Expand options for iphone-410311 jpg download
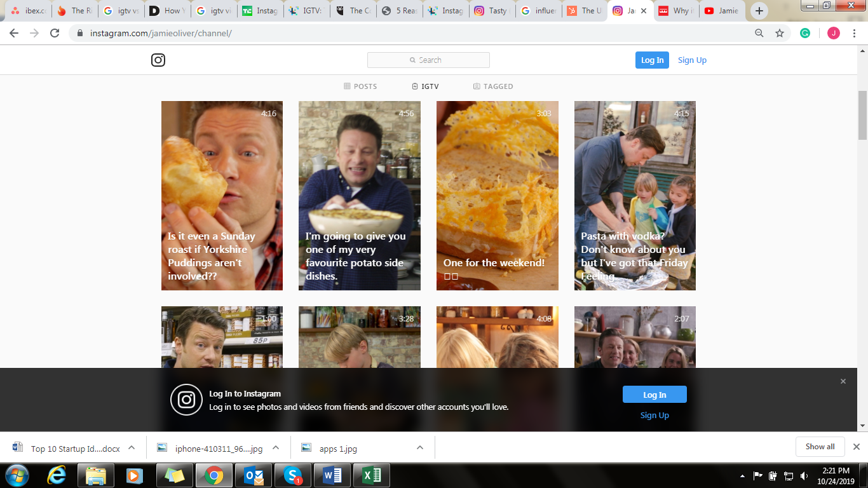This screenshot has width=868, height=488. (276, 447)
